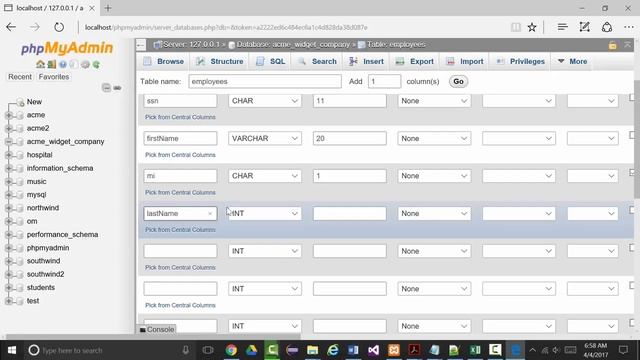Click the link-with-main-panel chain icon

(x=117, y=88)
